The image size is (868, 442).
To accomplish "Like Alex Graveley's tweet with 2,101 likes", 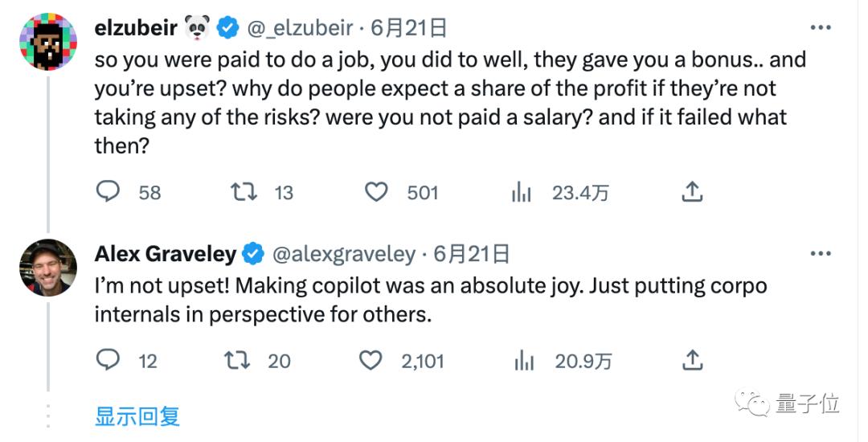I will tap(370, 361).
